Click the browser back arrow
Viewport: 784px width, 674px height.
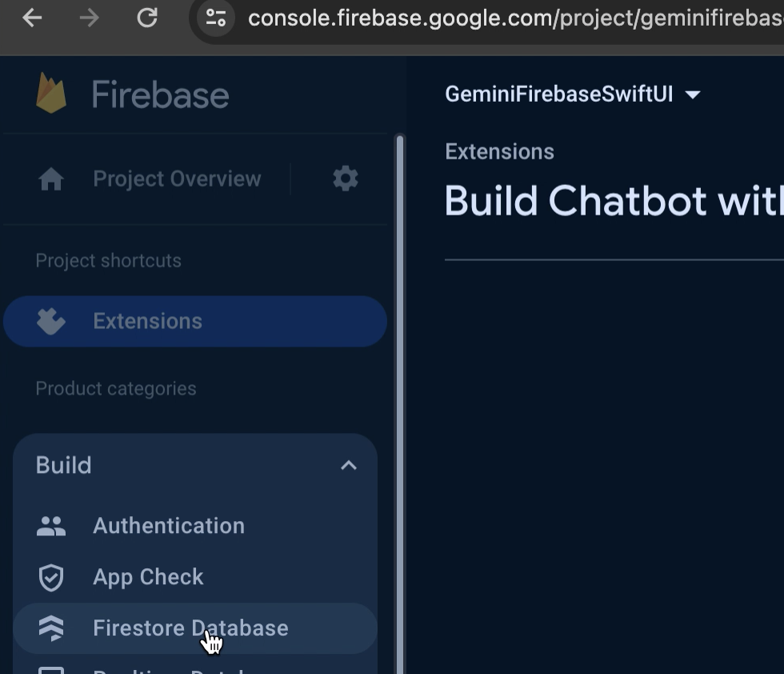tap(32, 18)
